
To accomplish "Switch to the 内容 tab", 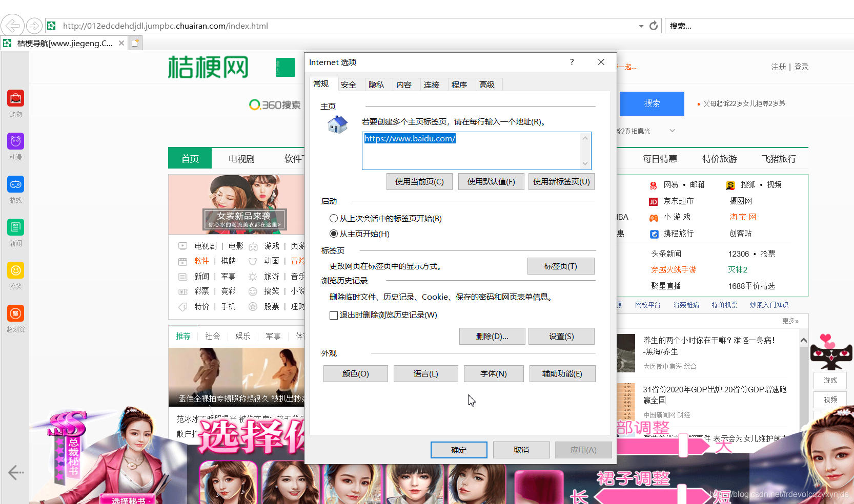I will [x=404, y=85].
